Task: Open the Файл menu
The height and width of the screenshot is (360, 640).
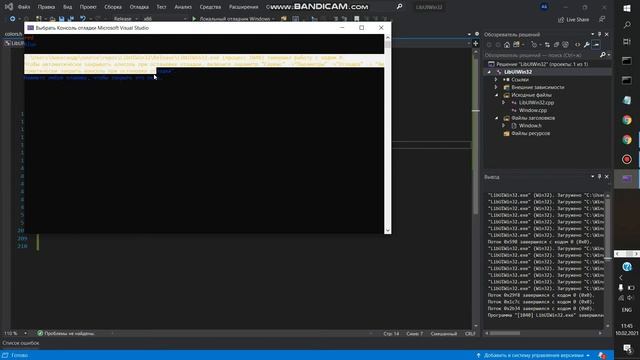Action: [x=24, y=7]
